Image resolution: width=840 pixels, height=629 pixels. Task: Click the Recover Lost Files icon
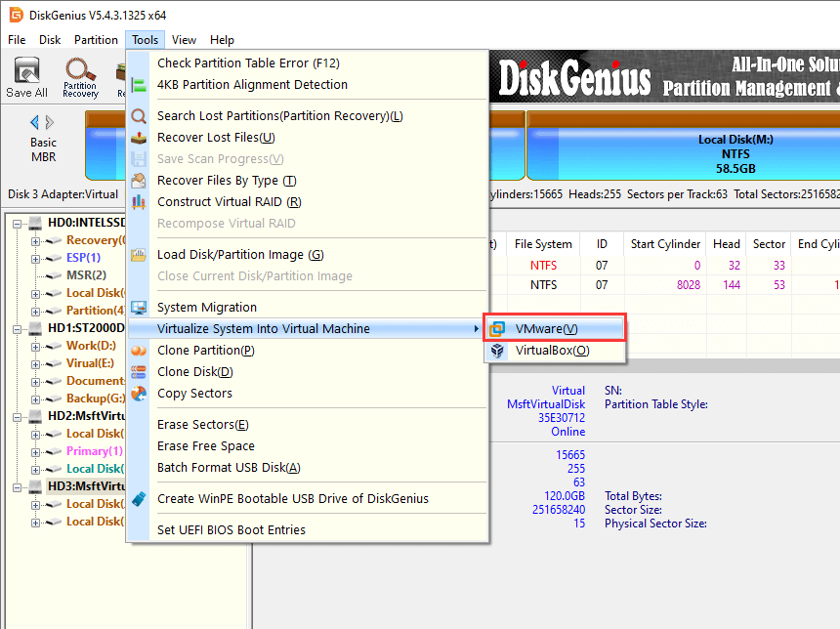(x=139, y=138)
